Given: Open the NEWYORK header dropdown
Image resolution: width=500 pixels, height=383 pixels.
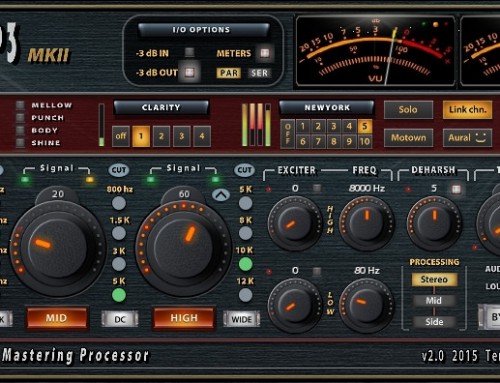Looking at the screenshot, I should (x=327, y=107).
